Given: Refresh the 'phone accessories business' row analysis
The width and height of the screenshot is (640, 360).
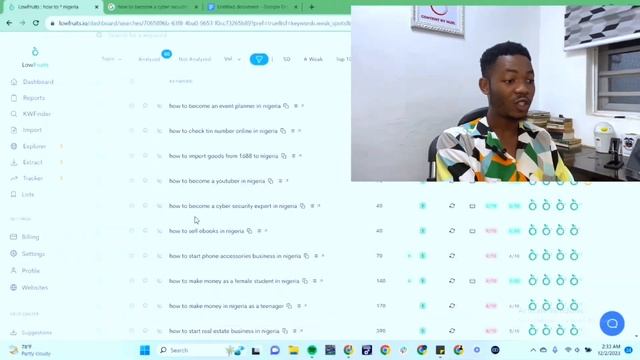Looking at the screenshot, I should pos(452,256).
